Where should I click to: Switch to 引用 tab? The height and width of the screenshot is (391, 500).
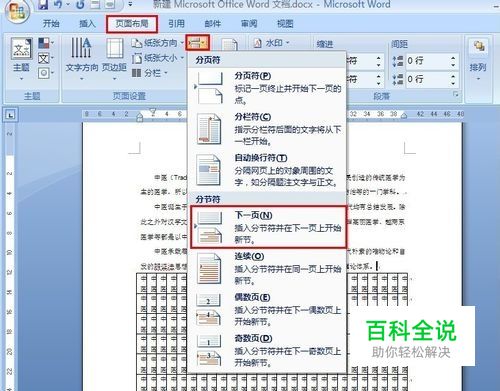click(x=176, y=24)
